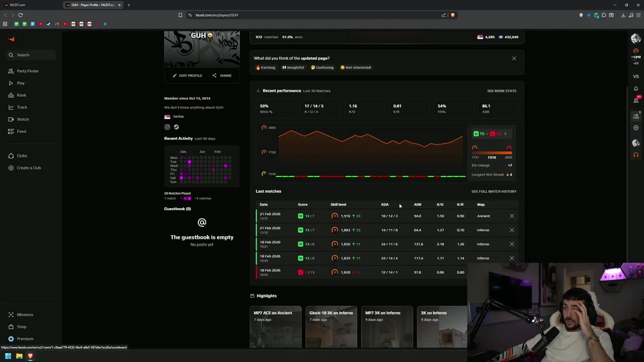Rate the updated page as Insightful
Screen dimensions: 644x362
point(293,67)
